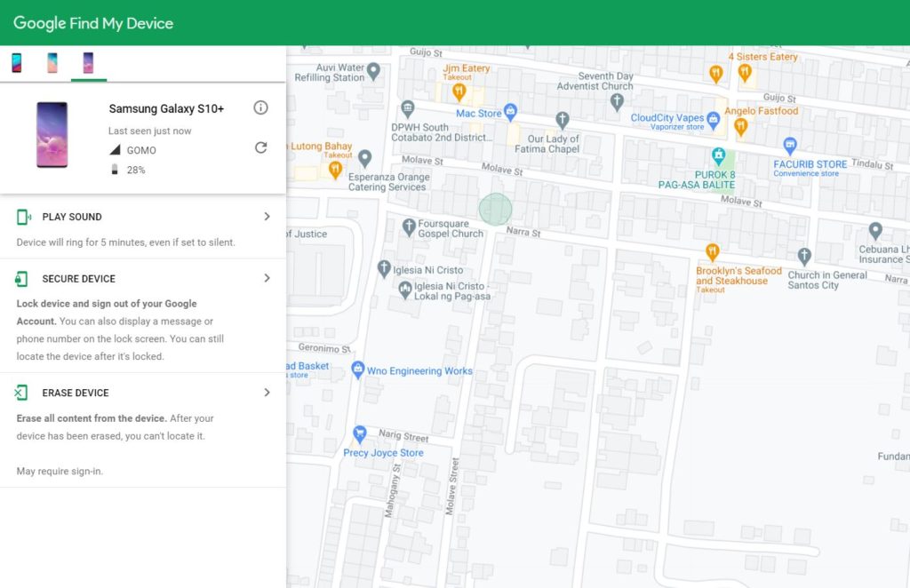This screenshot has width=910, height=588.
Task: Click the Foursquare Gospel Church pin
Action: (409, 227)
